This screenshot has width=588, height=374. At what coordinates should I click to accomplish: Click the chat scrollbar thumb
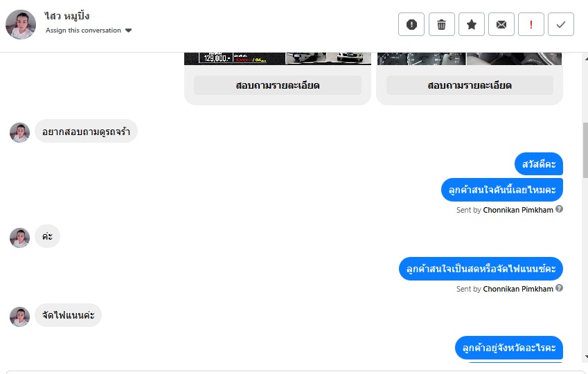[585, 150]
